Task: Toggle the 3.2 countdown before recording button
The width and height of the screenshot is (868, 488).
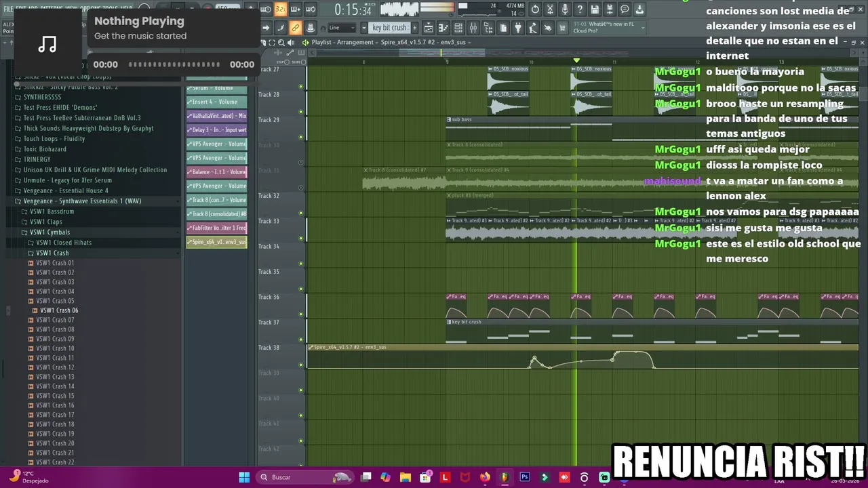Action: (280, 9)
